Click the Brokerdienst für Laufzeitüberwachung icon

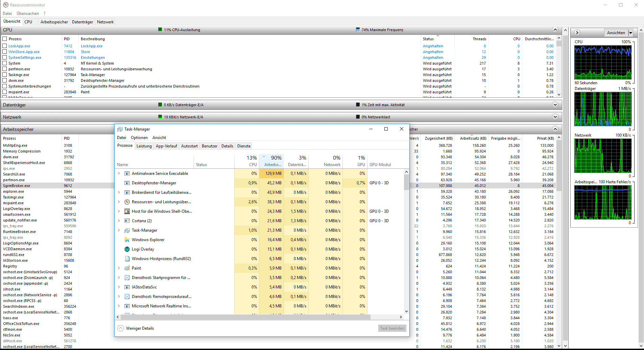point(127,192)
